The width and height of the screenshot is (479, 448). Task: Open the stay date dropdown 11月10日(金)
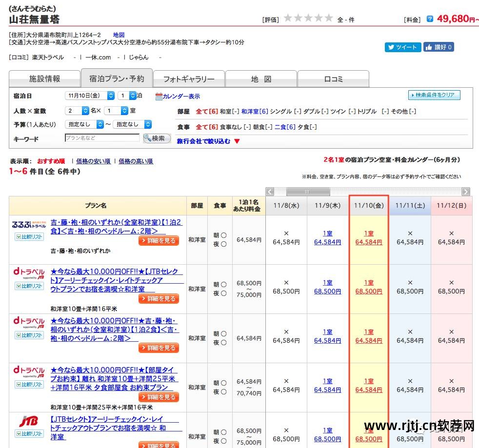[x=90, y=96]
